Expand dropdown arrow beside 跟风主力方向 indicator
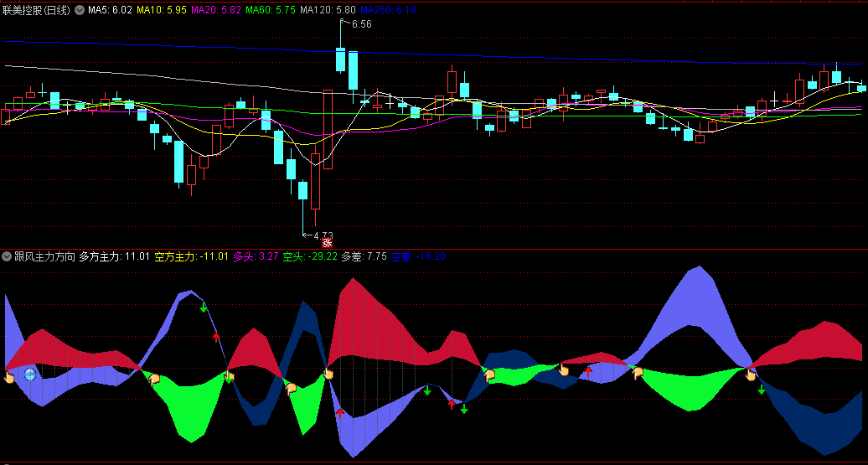Viewport: 868px width, 465px height. tap(8, 256)
